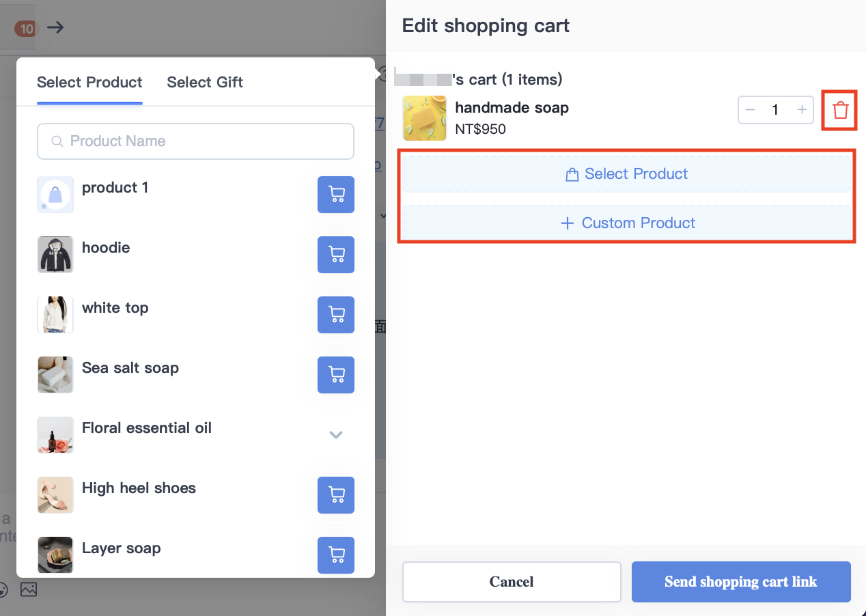The width and height of the screenshot is (866, 616).
Task: Click the image icon in chat toolbar
Action: tap(29, 589)
